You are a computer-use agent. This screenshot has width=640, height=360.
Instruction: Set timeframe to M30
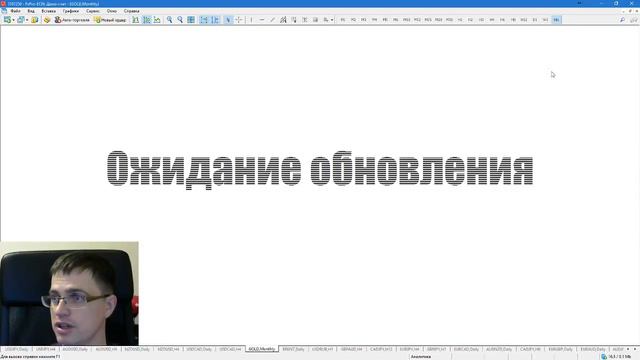449,20
